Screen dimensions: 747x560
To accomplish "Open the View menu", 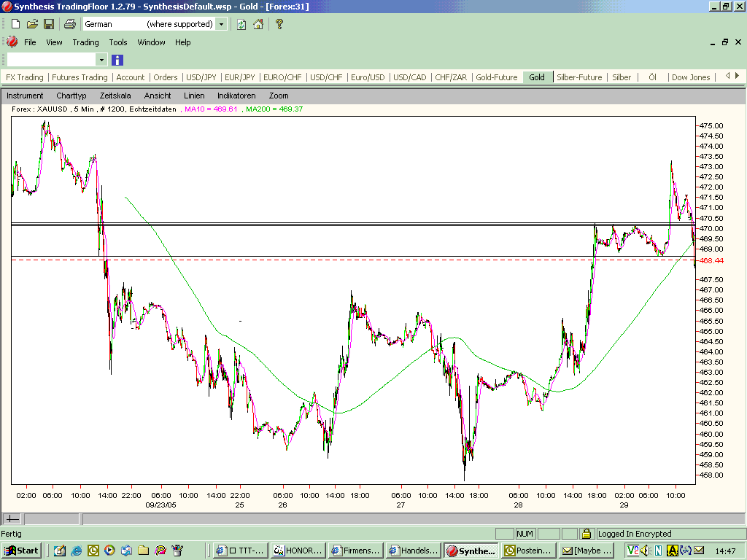I will click(x=54, y=42).
